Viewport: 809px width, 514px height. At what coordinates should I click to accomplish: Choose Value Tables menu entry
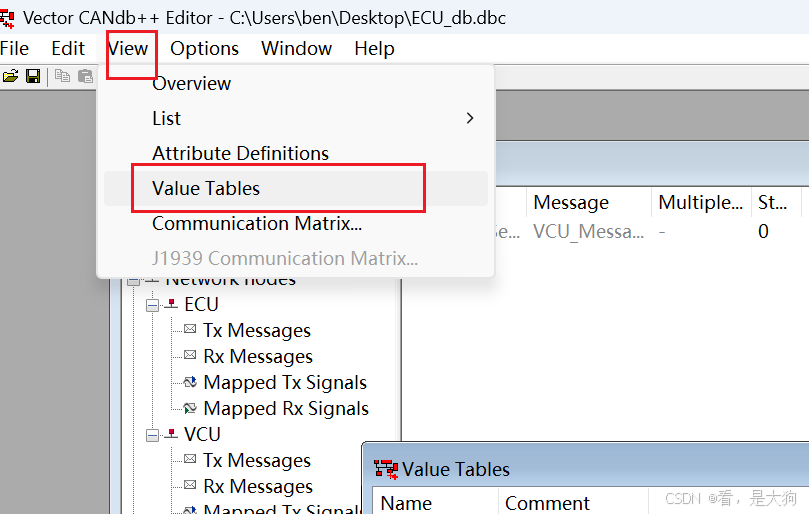296,188
